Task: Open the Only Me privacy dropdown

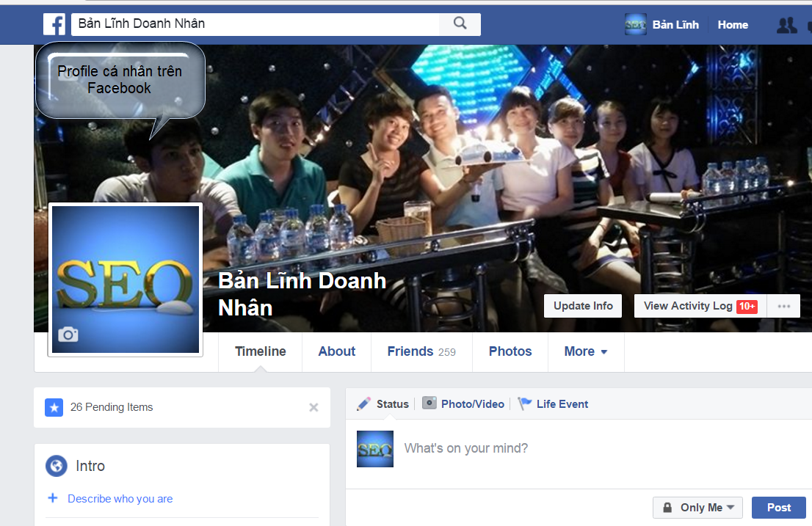Action: pyautogui.click(x=697, y=508)
